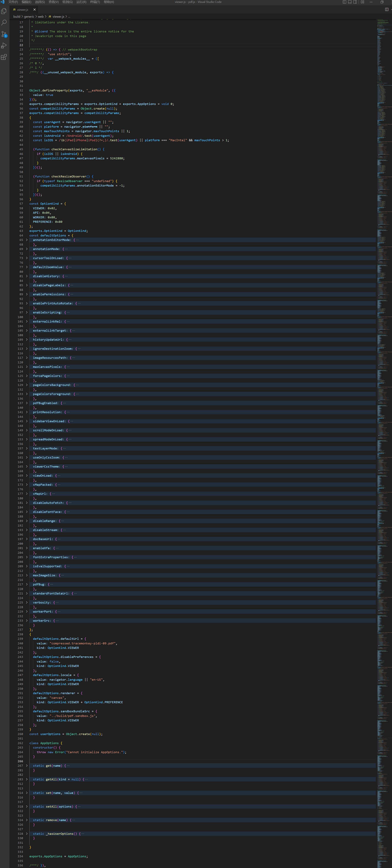Expand the folded annotationMode block

[27, 249]
